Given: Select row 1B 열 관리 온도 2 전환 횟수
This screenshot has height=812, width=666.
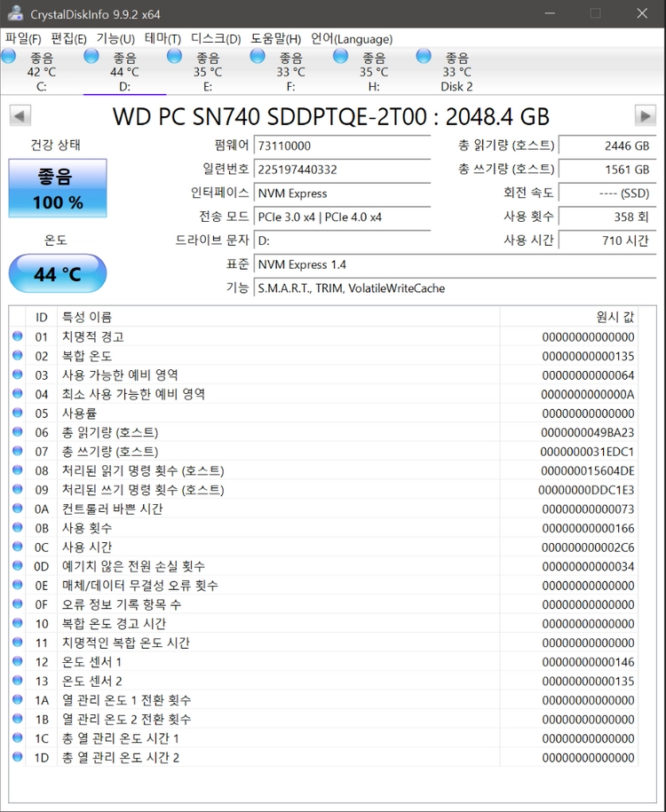Looking at the screenshot, I should coord(324,720).
